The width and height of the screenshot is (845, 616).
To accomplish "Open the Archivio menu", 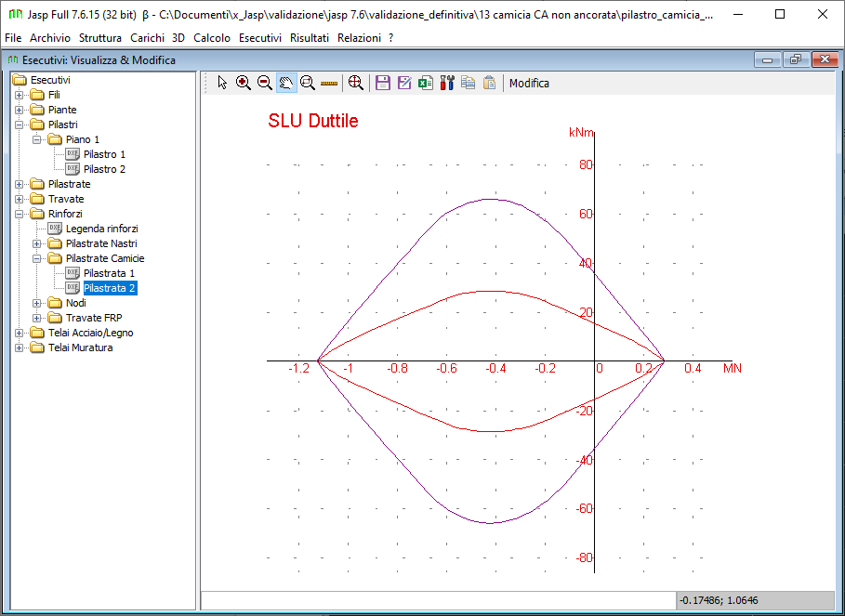I will point(50,38).
